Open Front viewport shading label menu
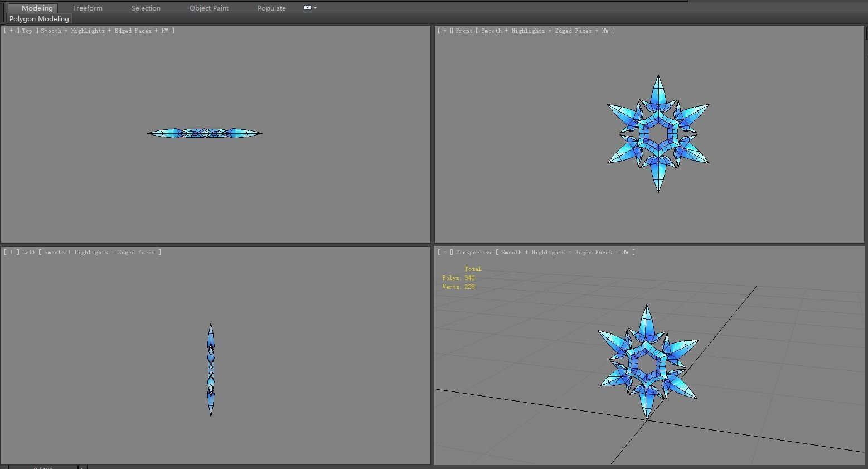 (x=545, y=31)
